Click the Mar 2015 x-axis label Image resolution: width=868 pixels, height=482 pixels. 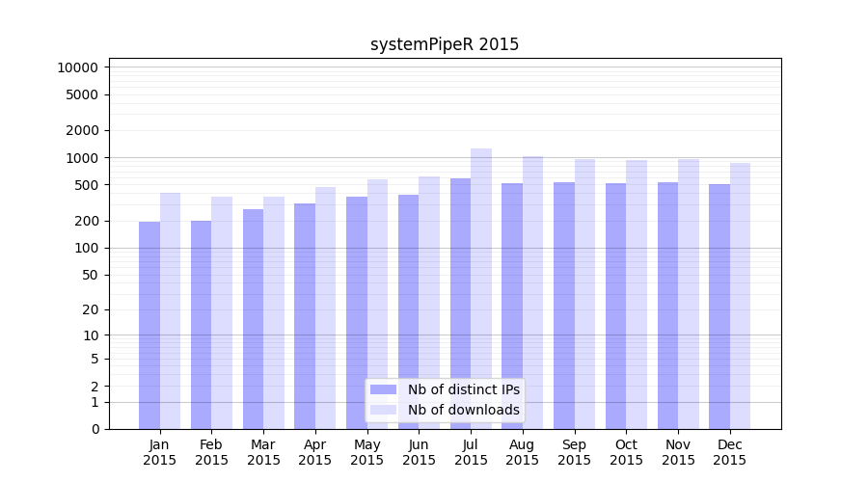coord(263,452)
